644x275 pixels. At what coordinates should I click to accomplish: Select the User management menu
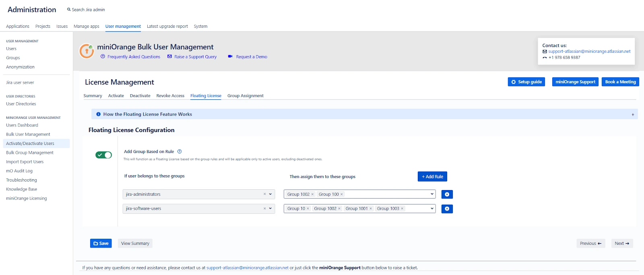(x=123, y=27)
